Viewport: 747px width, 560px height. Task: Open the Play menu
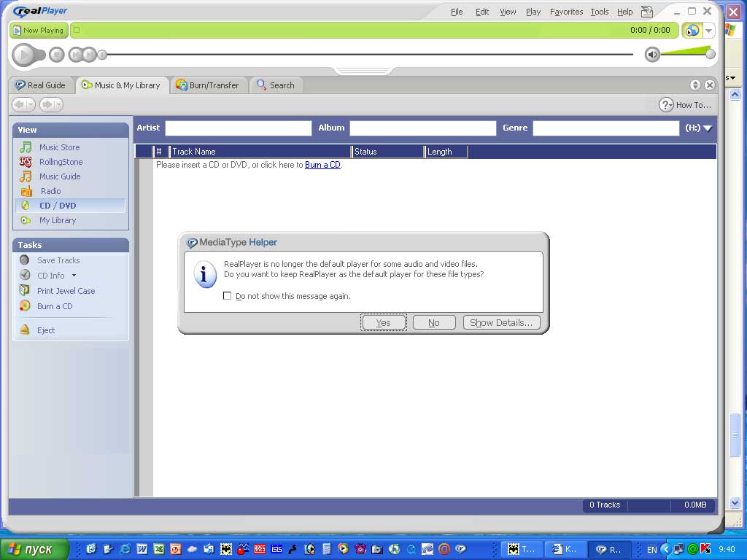533,12
